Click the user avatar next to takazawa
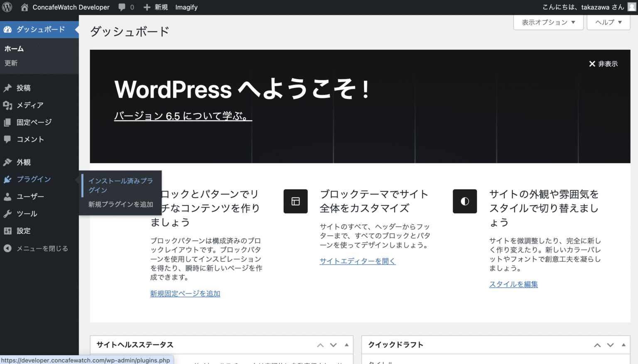The image size is (638, 364). click(x=632, y=7)
